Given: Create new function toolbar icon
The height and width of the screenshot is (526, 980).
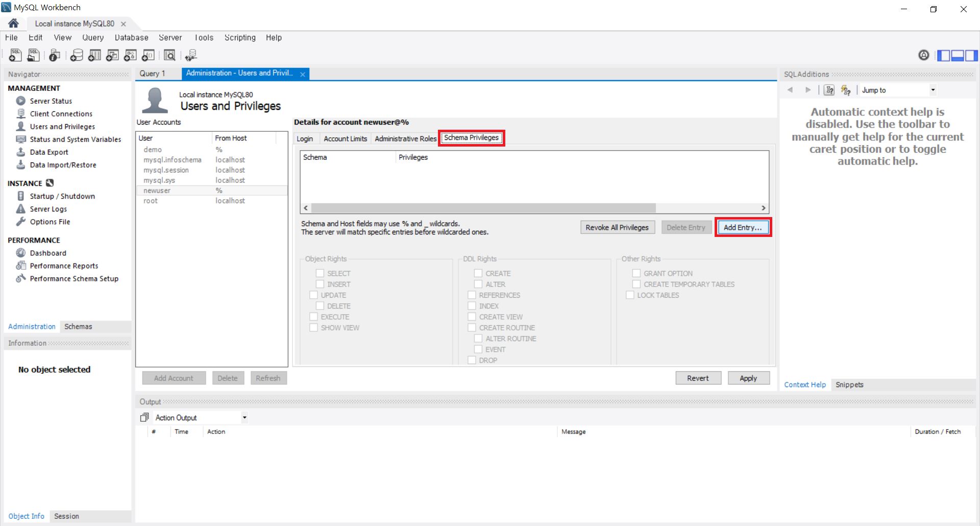Looking at the screenshot, I should point(148,55).
